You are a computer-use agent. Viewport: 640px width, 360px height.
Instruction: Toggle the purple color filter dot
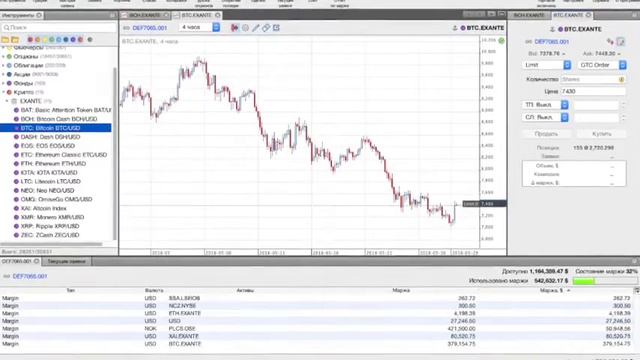click(73, 40)
